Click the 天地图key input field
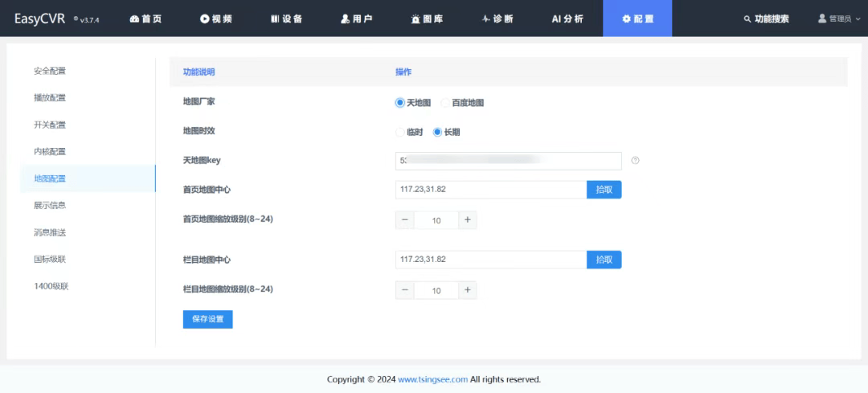Viewport: 868px width, 393px height. 508,162
